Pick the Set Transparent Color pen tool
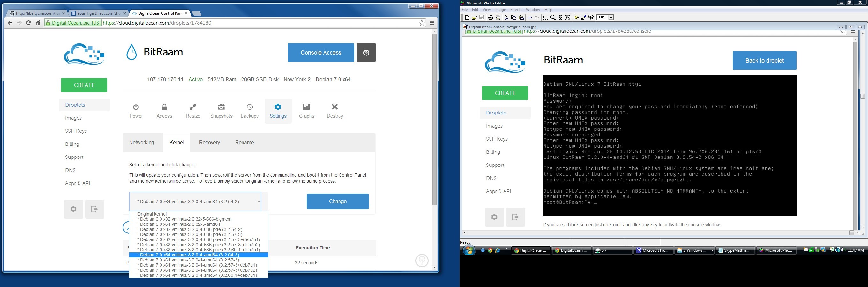Image resolution: width=868 pixels, height=287 pixels. coord(584,18)
